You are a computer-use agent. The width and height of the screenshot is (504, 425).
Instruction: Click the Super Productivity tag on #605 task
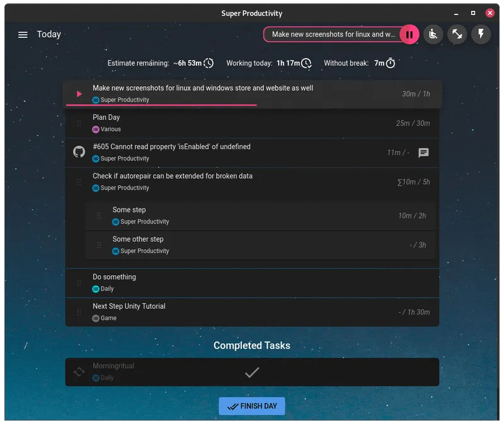pos(121,159)
